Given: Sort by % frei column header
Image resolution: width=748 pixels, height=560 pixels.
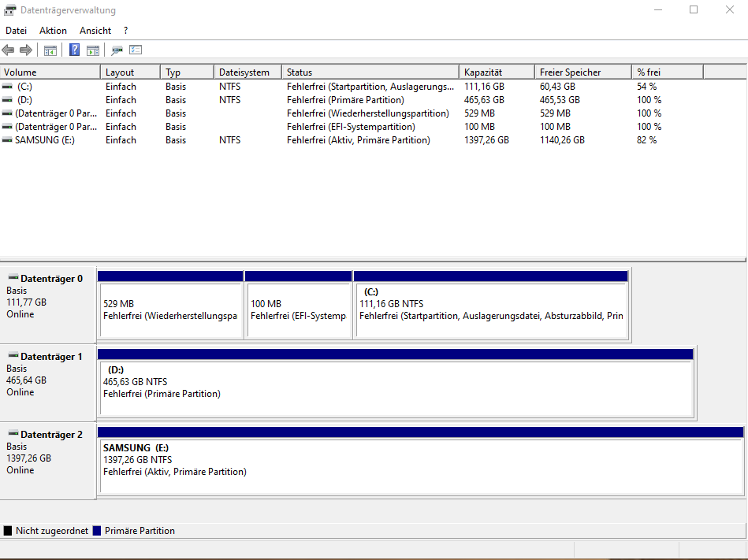Looking at the screenshot, I should pyautogui.click(x=668, y=72).
